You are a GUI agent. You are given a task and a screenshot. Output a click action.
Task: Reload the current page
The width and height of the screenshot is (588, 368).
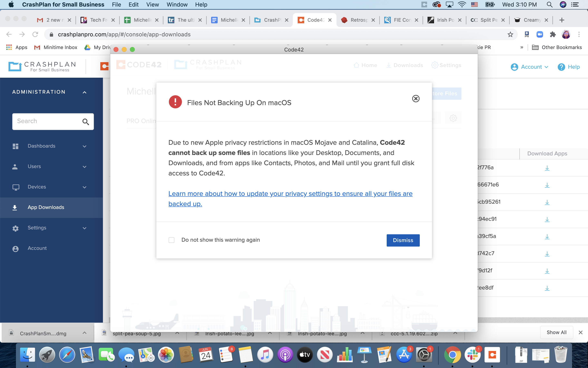coord(35,34)
